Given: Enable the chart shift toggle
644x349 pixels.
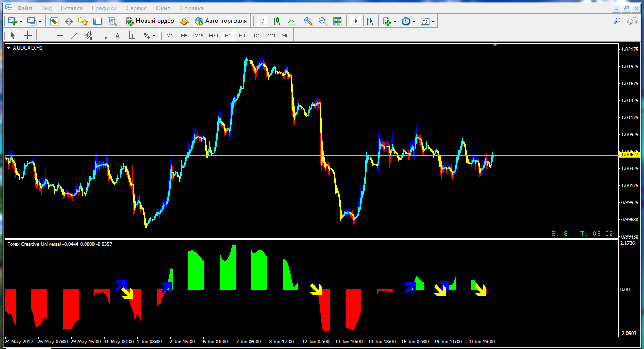Looking at the screenshot, I should [369, 21].
